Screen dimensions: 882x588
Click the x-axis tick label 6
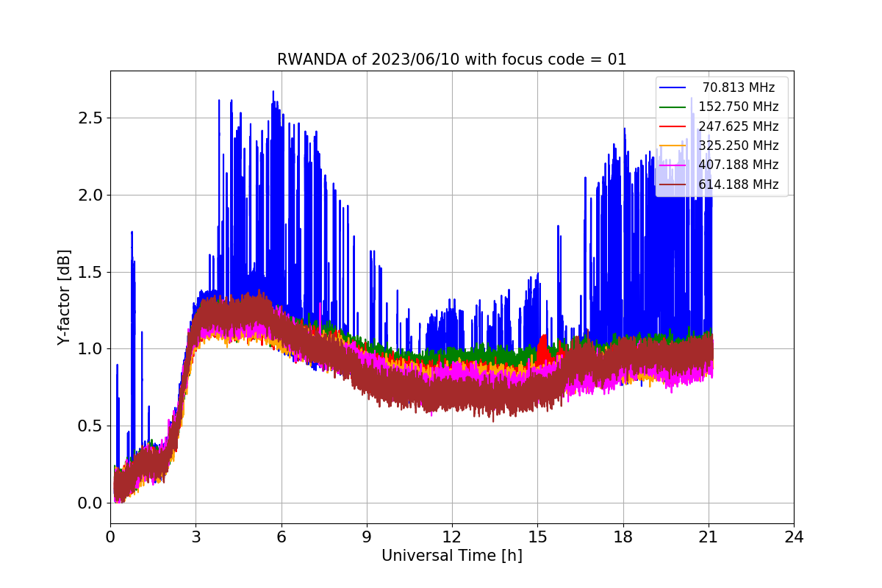tap(281, 537)
